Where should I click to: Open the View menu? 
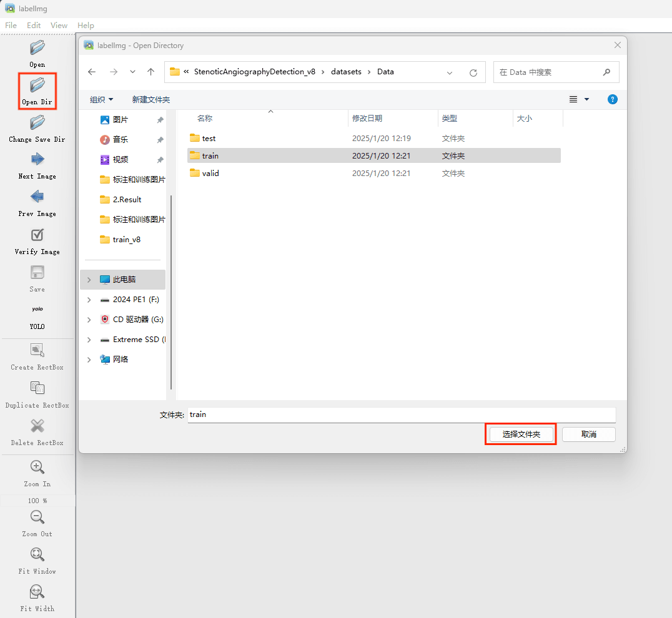point(59,26)
